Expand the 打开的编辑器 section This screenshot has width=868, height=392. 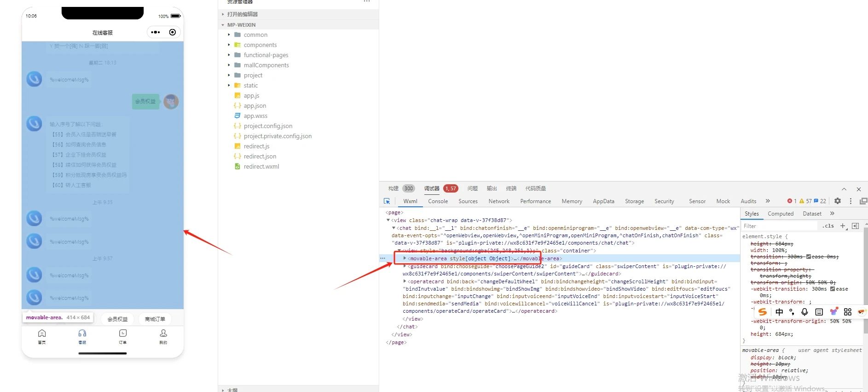pyautogui.click(x=223, y=14)
